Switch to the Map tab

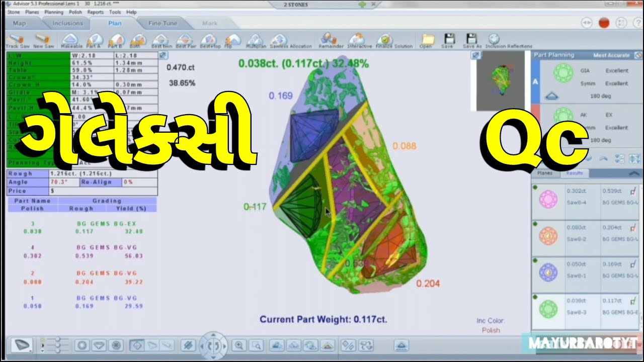point(20,23)
